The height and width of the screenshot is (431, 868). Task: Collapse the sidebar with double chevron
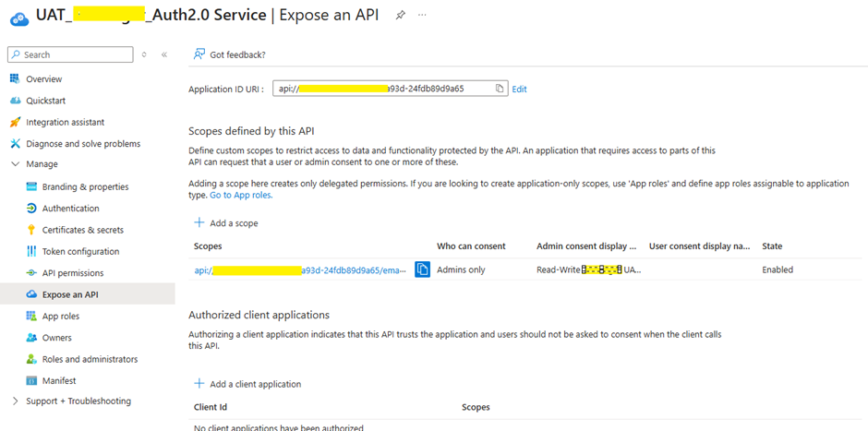[163, 54]
